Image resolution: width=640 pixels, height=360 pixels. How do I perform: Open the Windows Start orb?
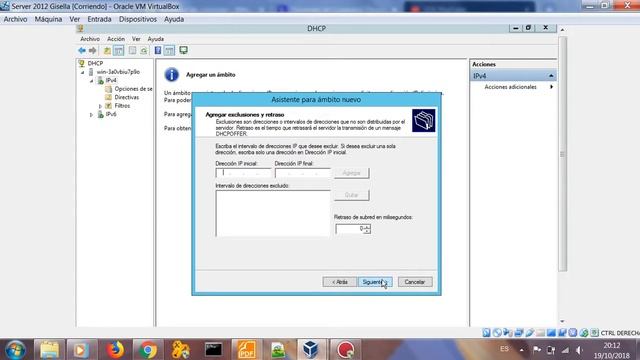click(16, 350)
